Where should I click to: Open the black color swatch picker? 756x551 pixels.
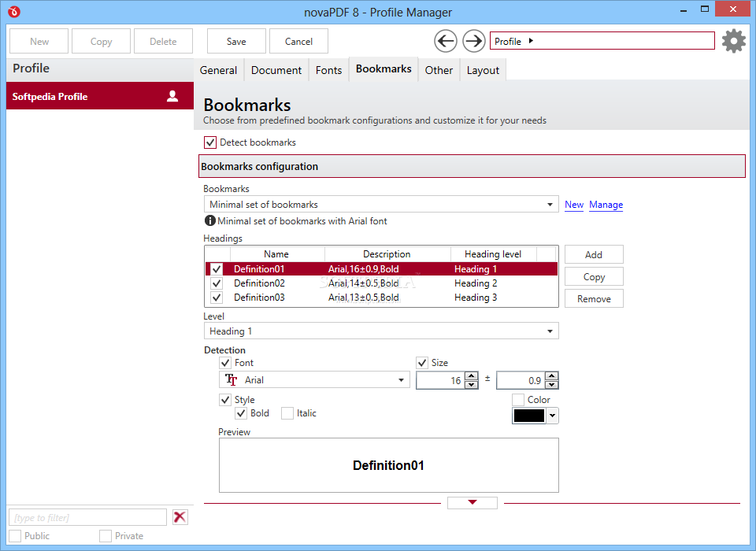tap(535, 416)
